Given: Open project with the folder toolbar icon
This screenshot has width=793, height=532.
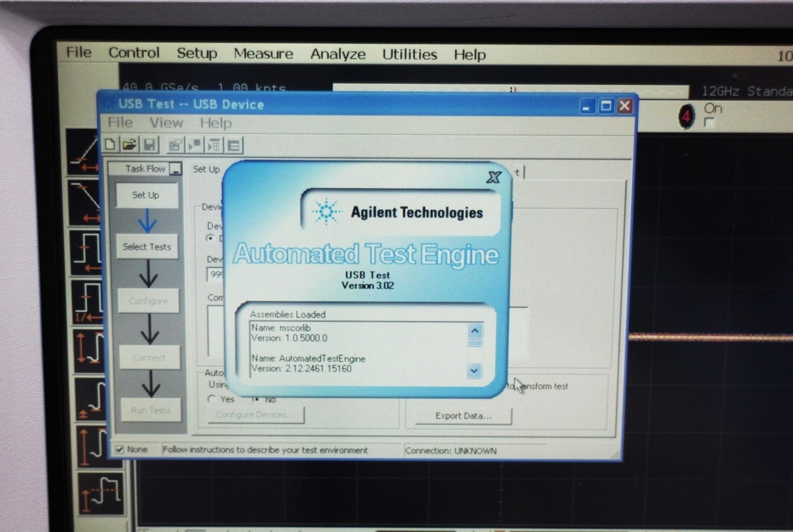Looking at the screenshot, I should 129,145.
